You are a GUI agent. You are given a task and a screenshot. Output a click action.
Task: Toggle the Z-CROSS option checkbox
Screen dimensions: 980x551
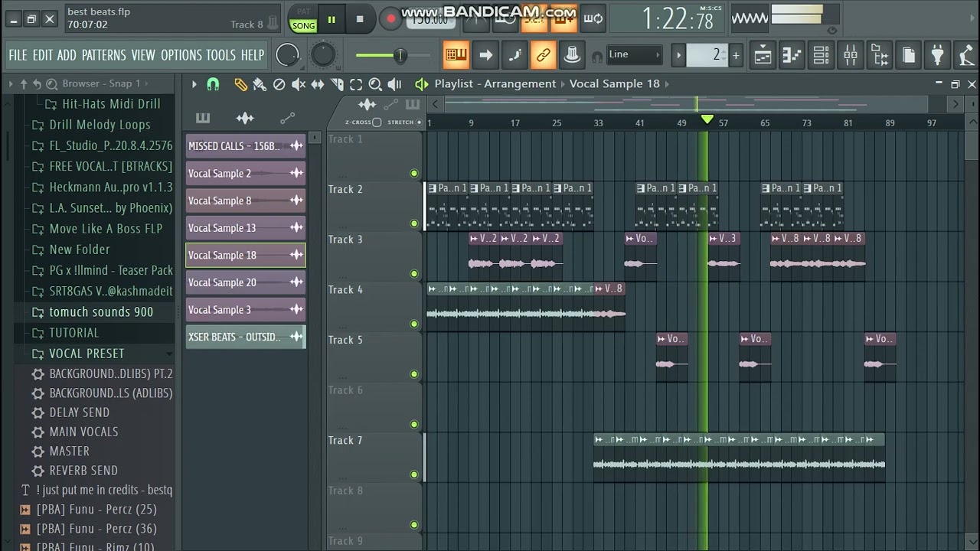pos(377,122)
